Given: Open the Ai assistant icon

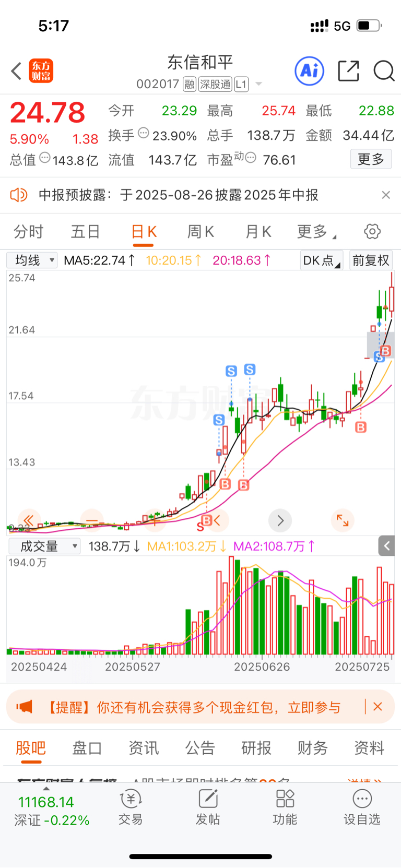Looking at the screenshot, I should click(x=310, y=71).
